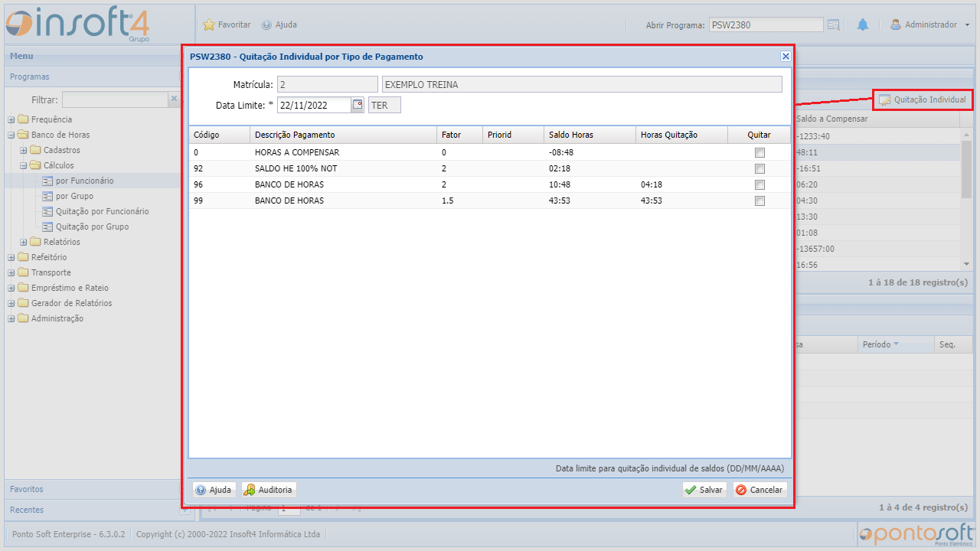The image size is (980, 551).
Task: Open Quitação por Funcionário menu item
Action: 102,211
